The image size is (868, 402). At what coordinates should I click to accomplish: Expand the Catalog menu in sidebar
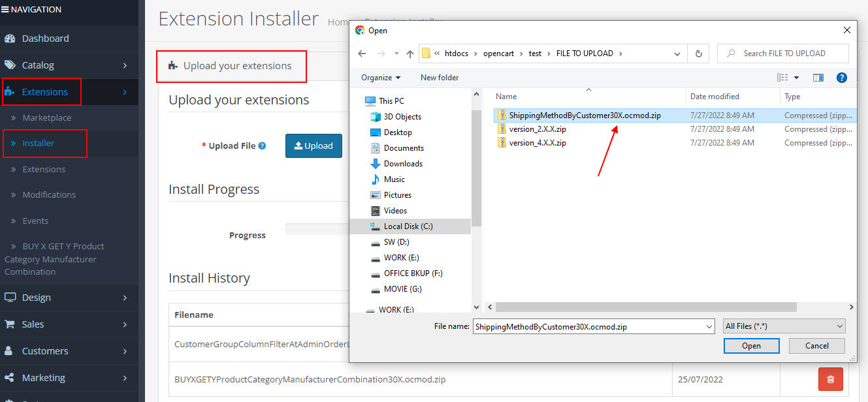coord(69,65)
